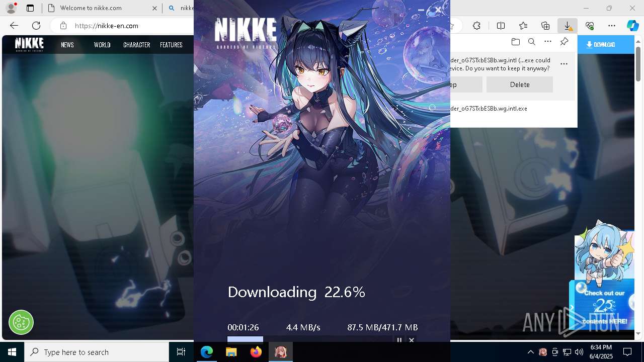Open split screen in Edge
Image resolution: width=644 pixels, height=362 pixels.
501,26
